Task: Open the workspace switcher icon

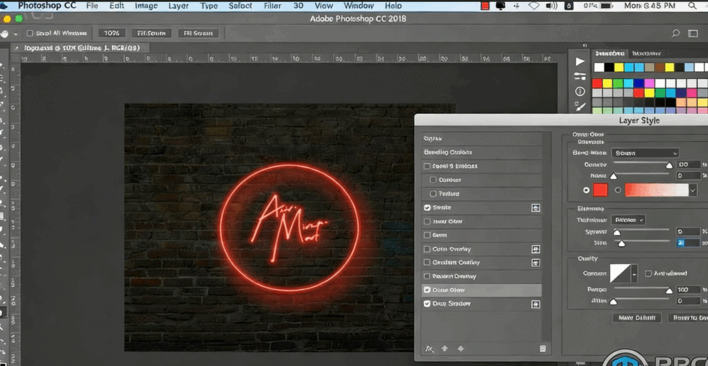Action: 693,33
